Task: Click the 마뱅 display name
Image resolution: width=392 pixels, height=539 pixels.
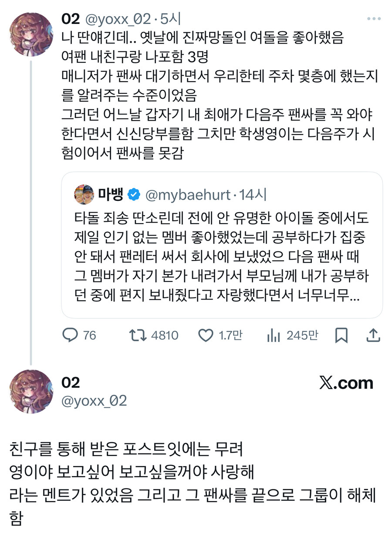Action: 111,194
